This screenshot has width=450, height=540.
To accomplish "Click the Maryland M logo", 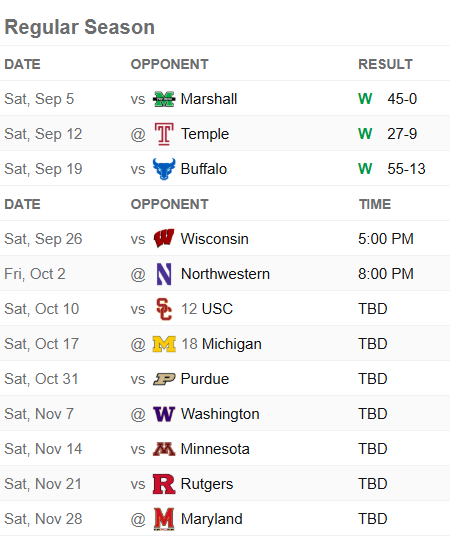I will (x=164, y=519).
